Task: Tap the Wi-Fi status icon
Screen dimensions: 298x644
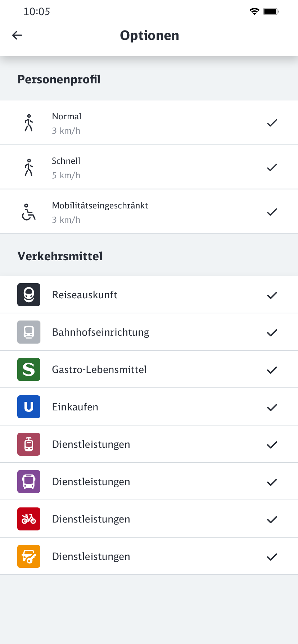Action: pyautogui.click(x=254, y=11)
